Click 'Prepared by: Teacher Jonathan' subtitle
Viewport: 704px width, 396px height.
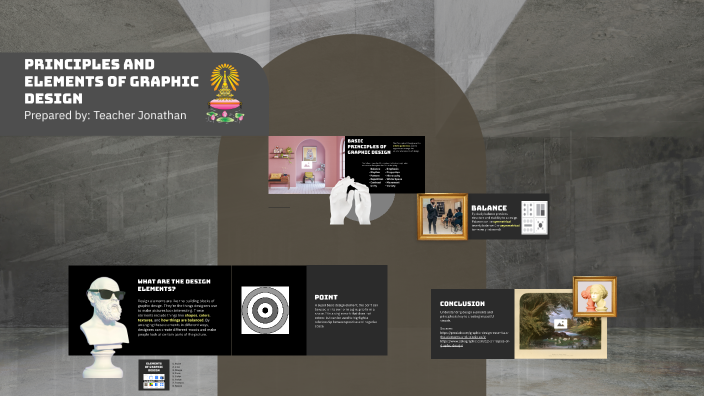pyautogui.click(x=105, y=115)
